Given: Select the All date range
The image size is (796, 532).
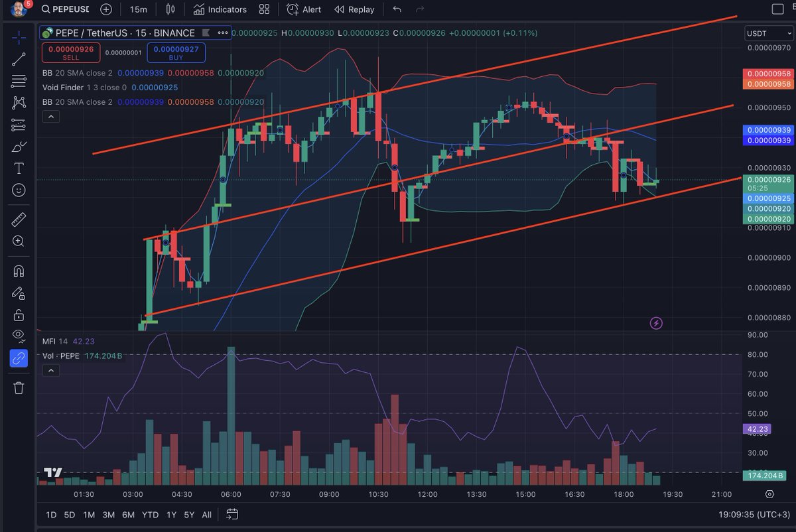Looking at the screenshot, I should [207, 514].
